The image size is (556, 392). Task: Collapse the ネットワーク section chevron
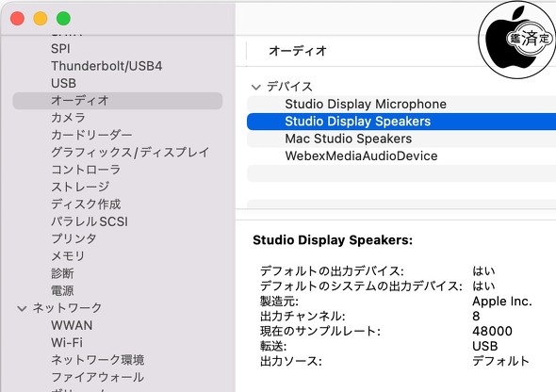(x=22, y=308)
